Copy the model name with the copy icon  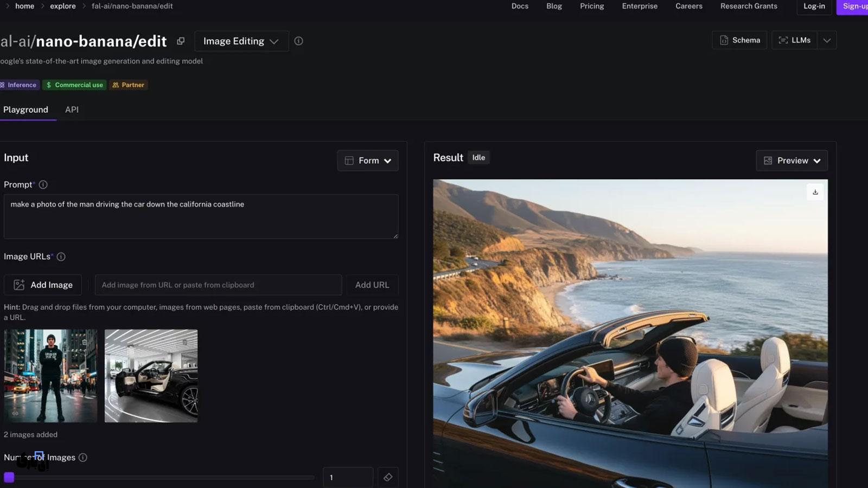pyautogui.click(x=181, y=41)
